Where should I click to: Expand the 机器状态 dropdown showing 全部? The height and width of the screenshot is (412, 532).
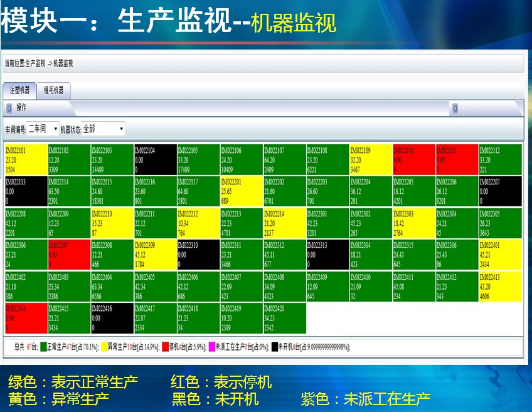(104, 129)
